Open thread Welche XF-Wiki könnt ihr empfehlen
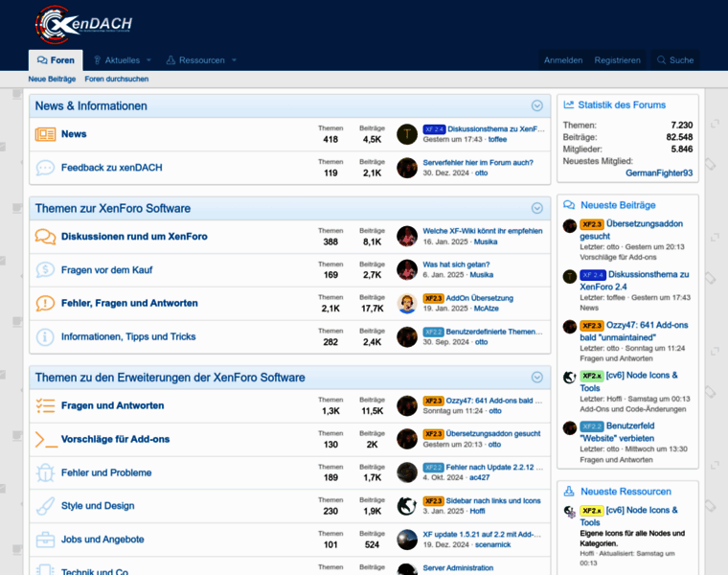Screen dimensions: 728x575 click(483, 231)
